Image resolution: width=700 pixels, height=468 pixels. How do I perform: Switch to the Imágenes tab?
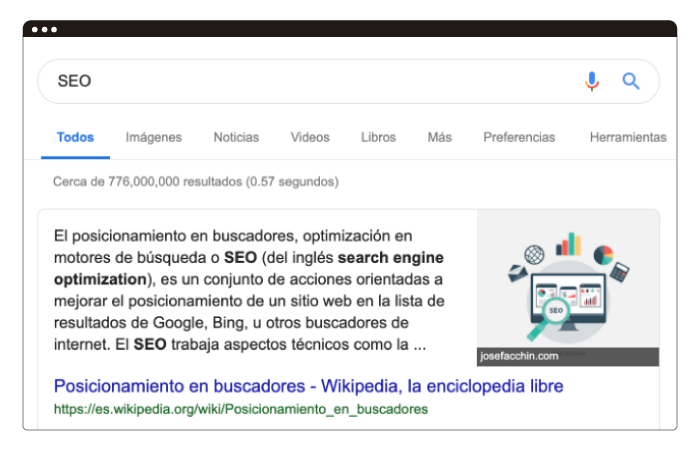pos(154,138)
